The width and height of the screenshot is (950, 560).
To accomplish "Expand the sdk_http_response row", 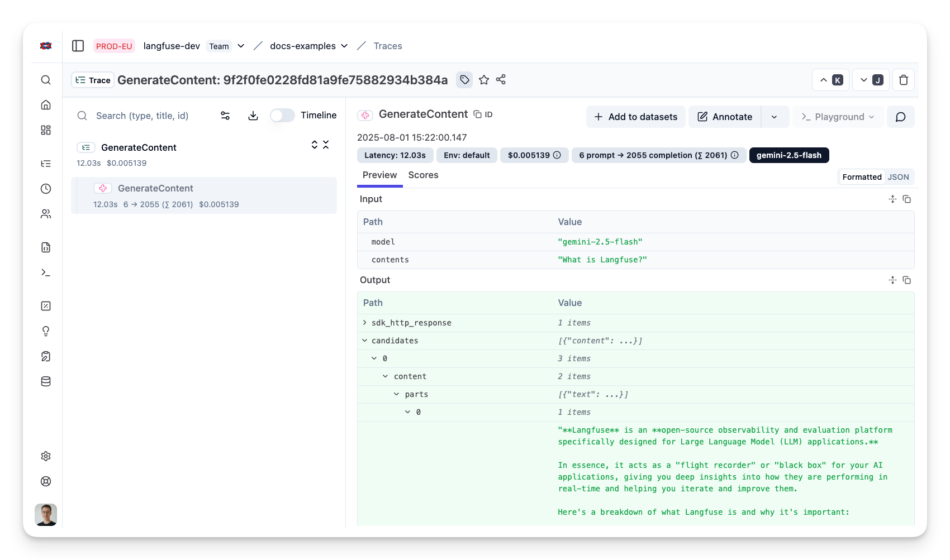I will (365, 323).
